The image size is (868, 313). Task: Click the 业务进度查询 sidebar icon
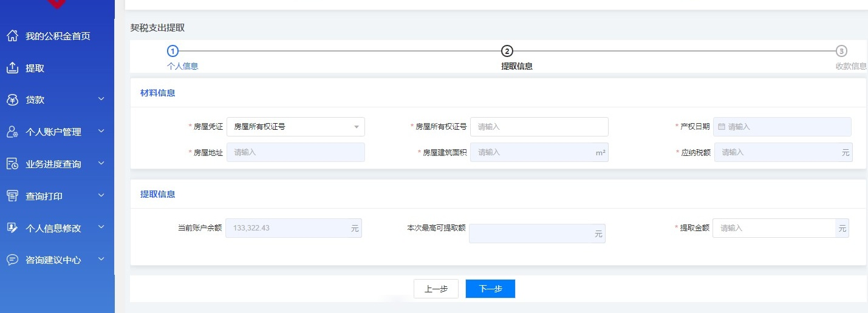(12, 164)
